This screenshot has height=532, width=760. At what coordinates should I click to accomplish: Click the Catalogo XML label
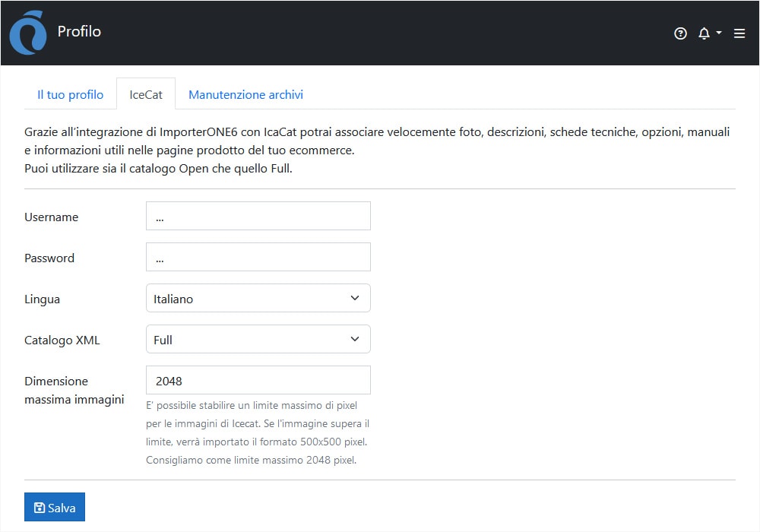pyautogui.click(x=62, y=340)
